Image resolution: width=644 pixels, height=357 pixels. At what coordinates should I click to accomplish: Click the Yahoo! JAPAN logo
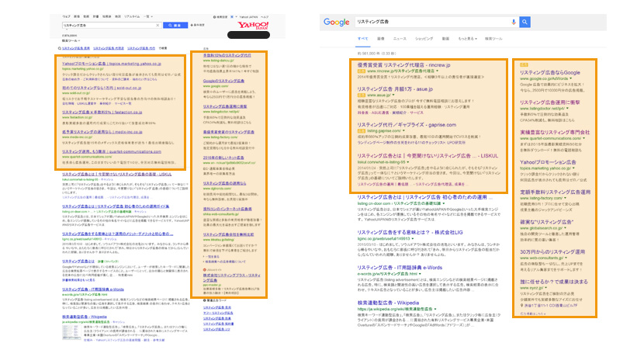(253, 26)
